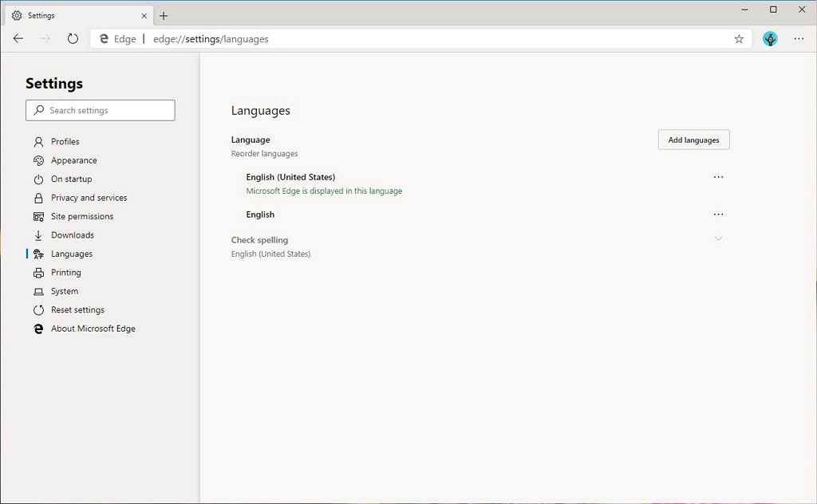Click the Add languages button

click(693, 140)
